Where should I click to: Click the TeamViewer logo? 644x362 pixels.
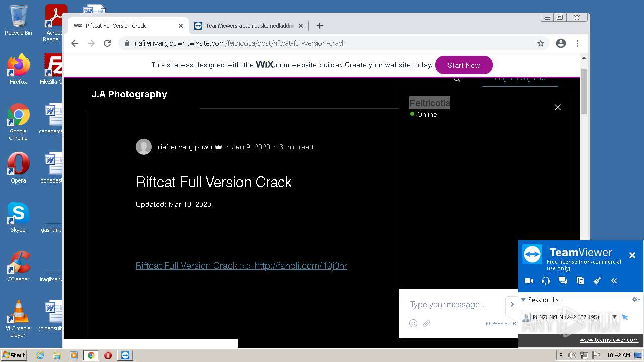click(x=532, y=254)
